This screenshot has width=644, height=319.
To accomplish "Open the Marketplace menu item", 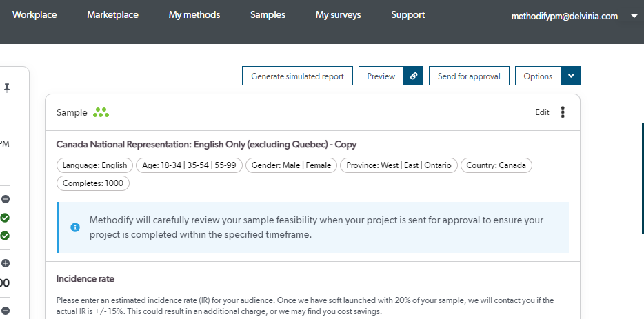I will [112, 15].
